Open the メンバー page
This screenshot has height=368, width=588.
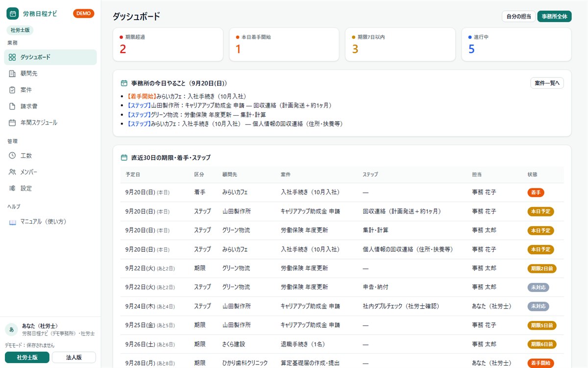[x=50, y=172]
